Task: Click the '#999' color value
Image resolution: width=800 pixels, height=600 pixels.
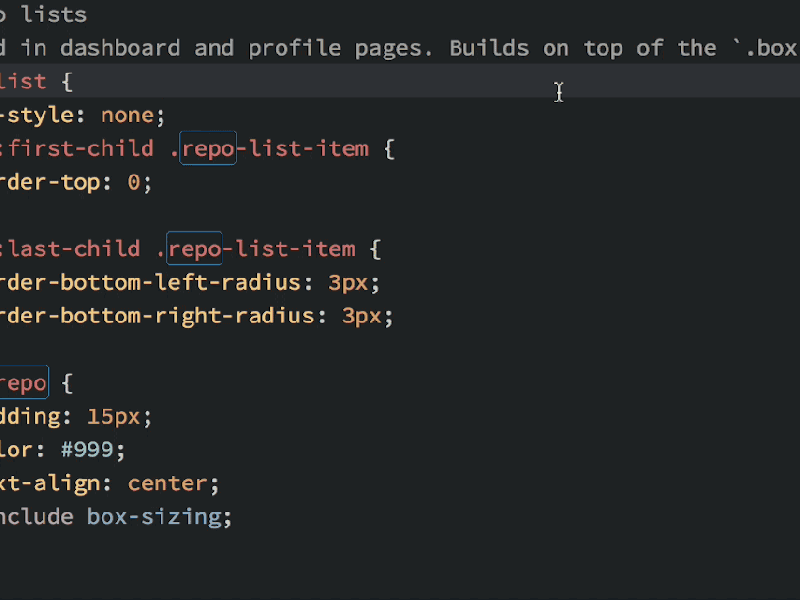Action: click(87, 449)
